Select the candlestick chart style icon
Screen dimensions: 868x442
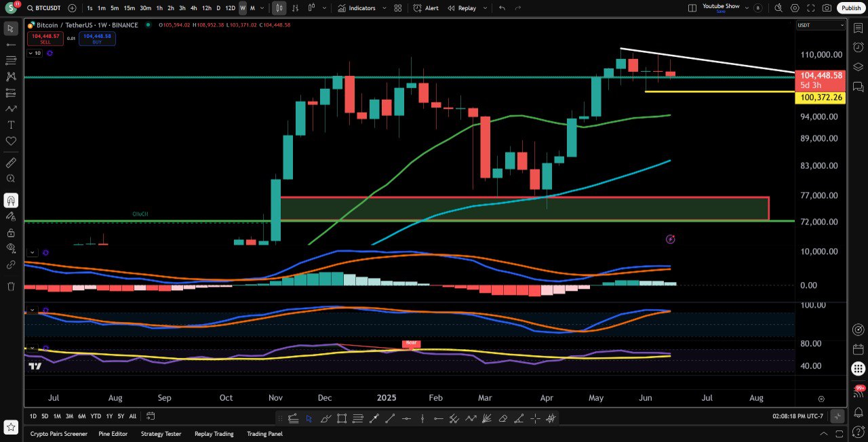[x=279, y=8]
